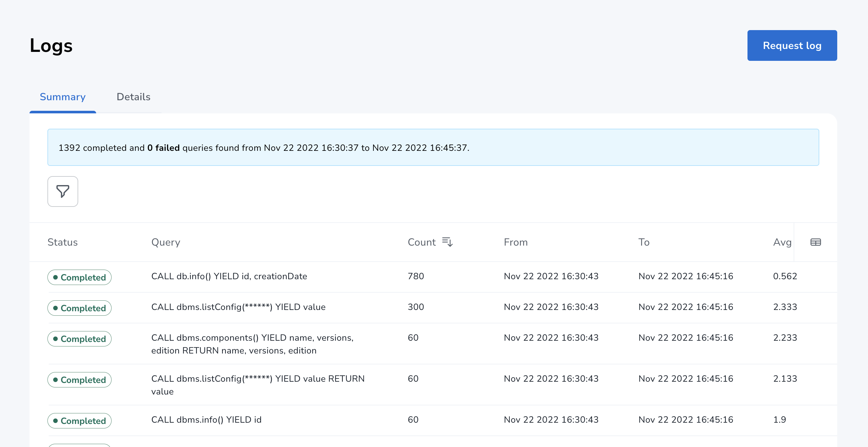Click the From column header
The image size is (868, 447).
click(515, 242)
